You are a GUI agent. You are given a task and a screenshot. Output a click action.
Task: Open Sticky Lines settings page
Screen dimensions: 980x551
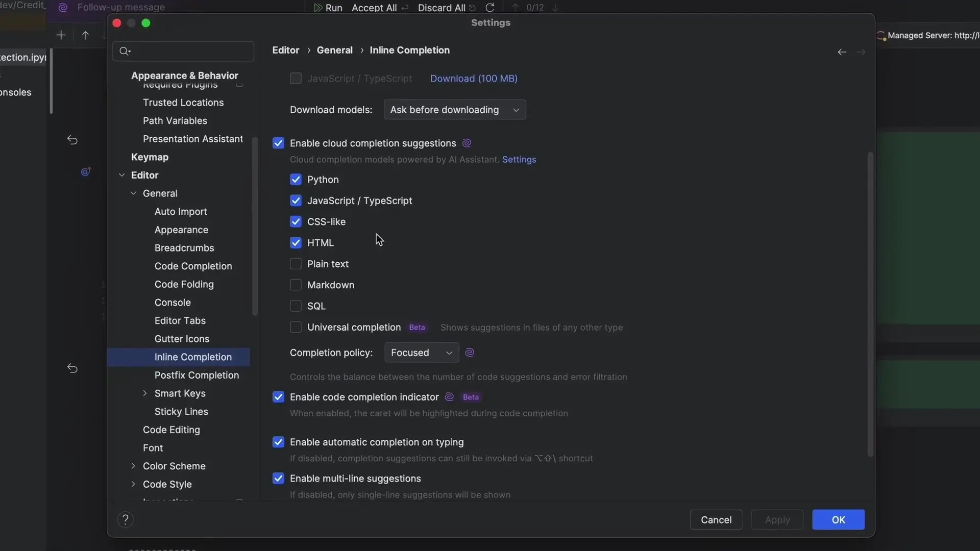181,412
